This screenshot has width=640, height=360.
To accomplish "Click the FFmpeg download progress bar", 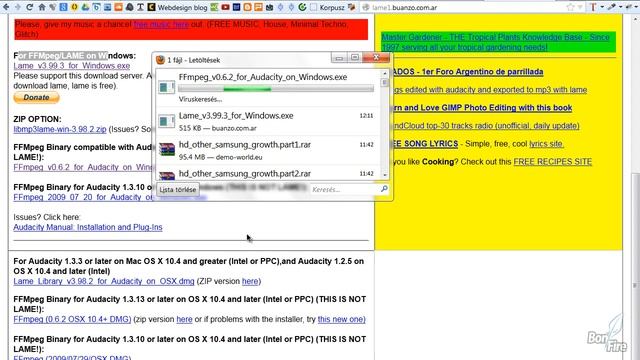I will (x=276, y=89).
